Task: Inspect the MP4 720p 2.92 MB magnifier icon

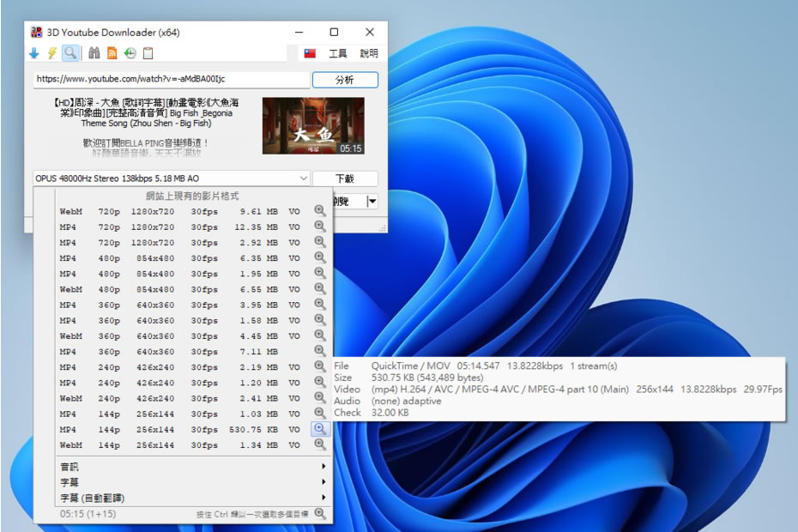Action: point(319,241)
